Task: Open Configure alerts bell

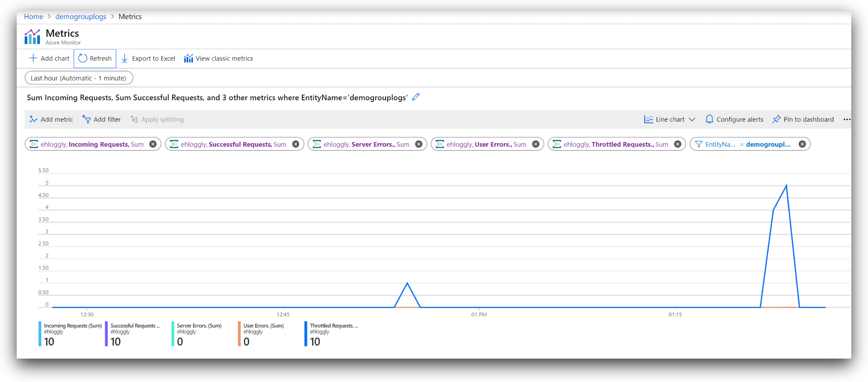Action: [734, 120]
